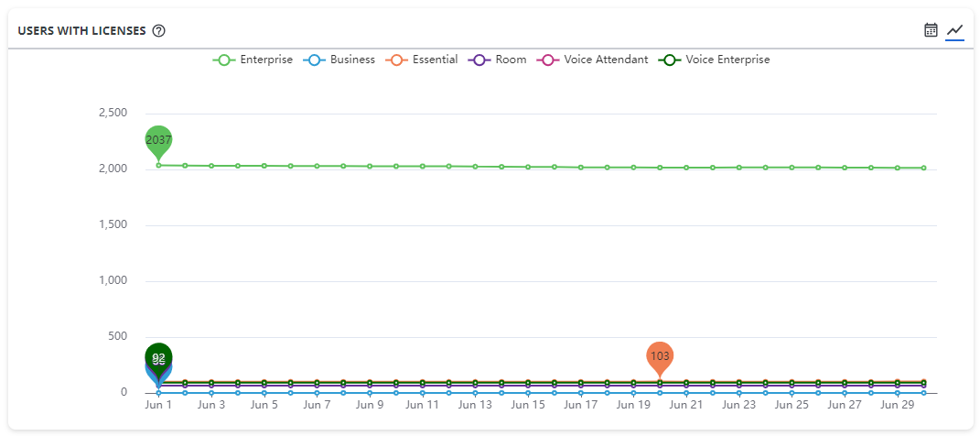Image resolution: width=980 pixels, height=436 pixels.
Task: Click the dark green 92 marker pin
Action: click(x=158, y=359)
